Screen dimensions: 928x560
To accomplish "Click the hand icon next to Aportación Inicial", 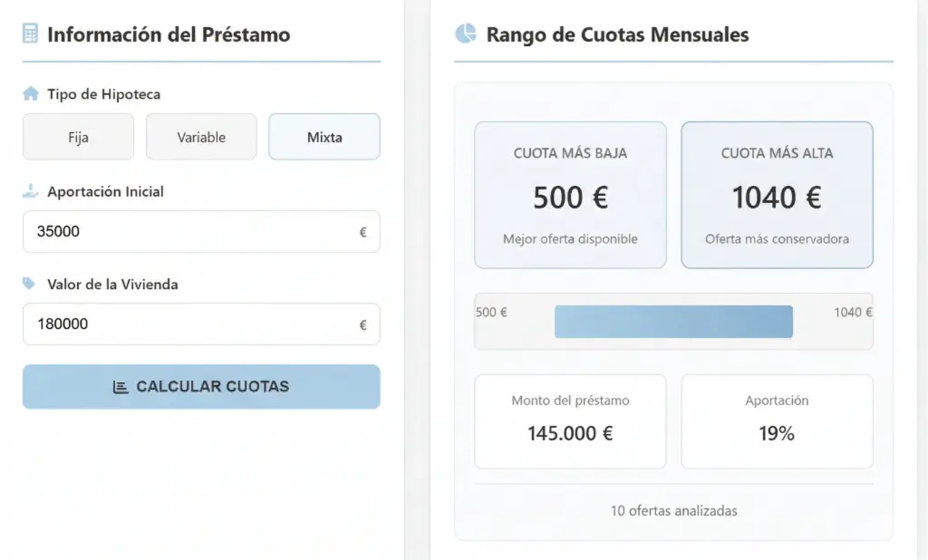I will point(30,190).
